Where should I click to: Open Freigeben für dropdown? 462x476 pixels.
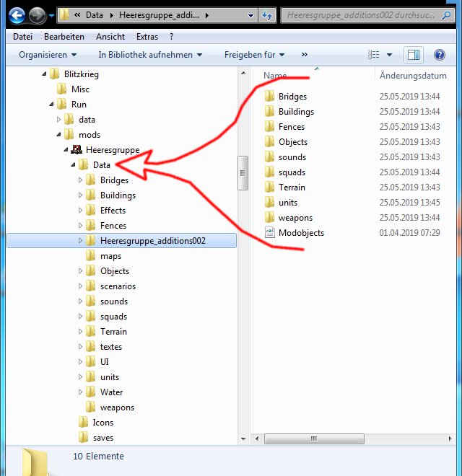[x=254, y=55]
